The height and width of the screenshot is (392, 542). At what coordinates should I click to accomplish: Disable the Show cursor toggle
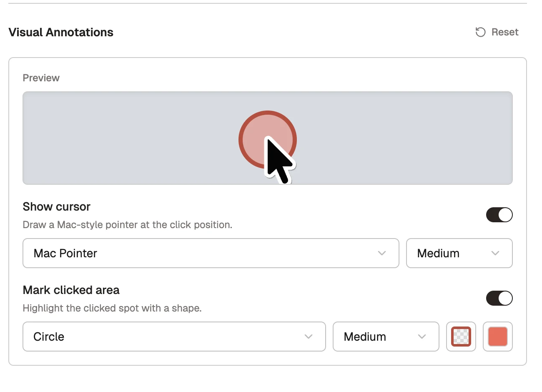pos(499,215)
